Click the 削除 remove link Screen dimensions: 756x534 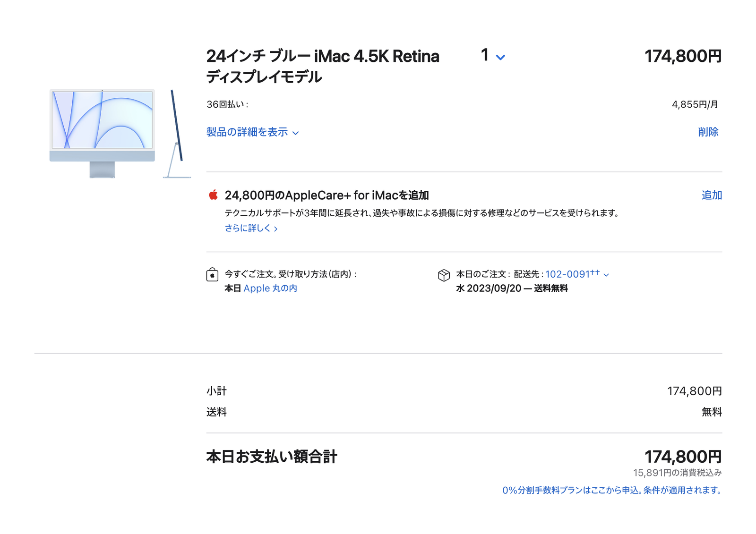pos(708,132)
